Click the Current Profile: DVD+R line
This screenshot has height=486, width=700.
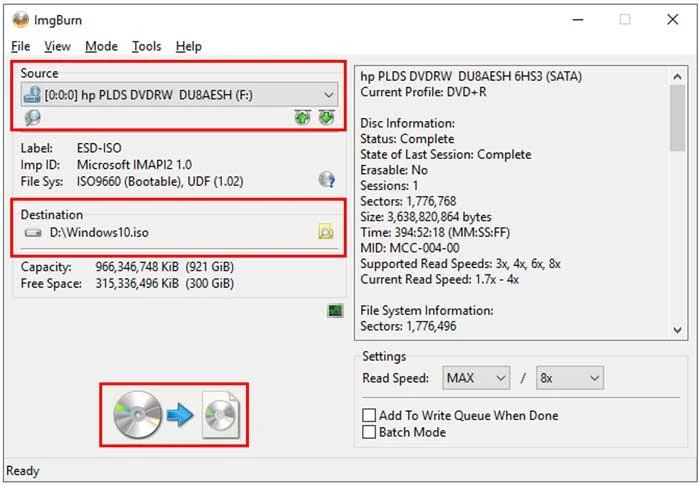click(x=424, y=92)
